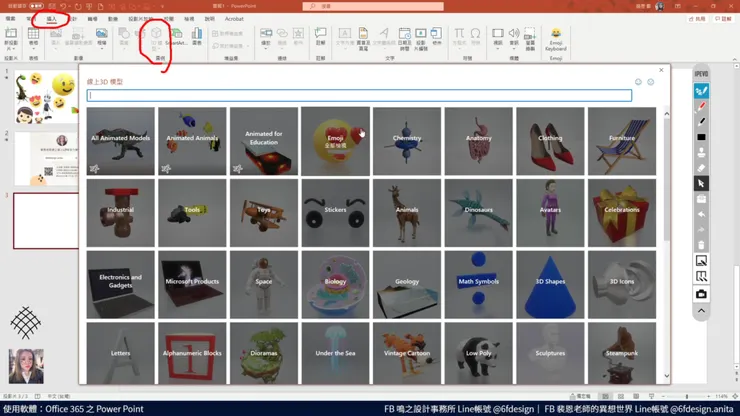Select the cursor pointer tool in IPEVO toolbar
The width and height of the screenshot is (740, 416).
tap(701, 183)
